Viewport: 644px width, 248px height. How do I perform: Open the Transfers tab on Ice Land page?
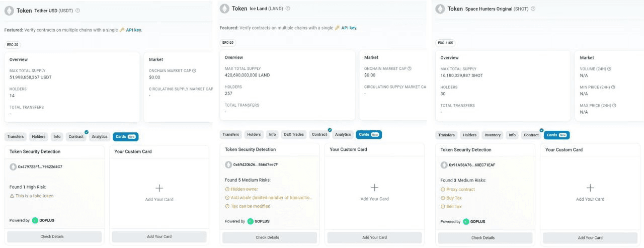pyautogui.click(x=231, y=134)
